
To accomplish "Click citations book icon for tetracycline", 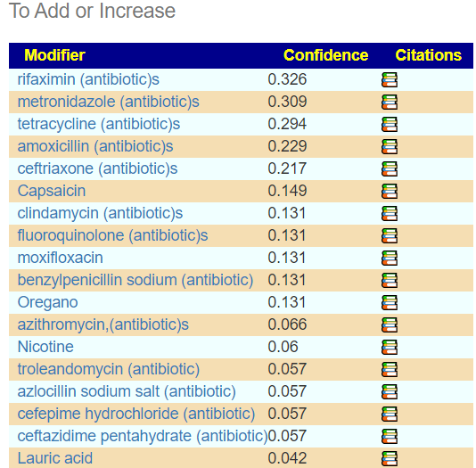I will [390, 125].
